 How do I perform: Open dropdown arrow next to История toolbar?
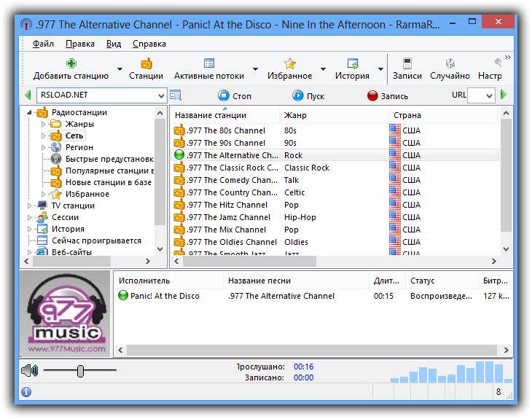coord(380,69)
